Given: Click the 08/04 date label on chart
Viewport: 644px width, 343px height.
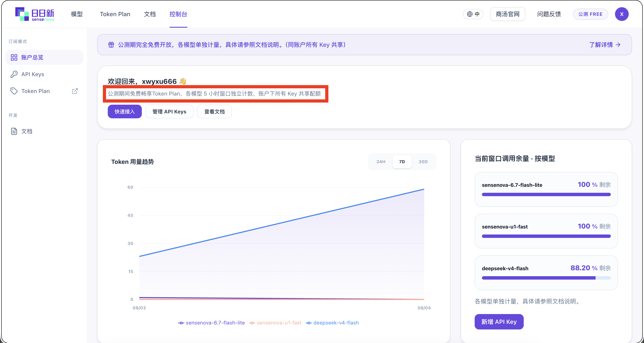Looking at the screenshot, I should (424, 308).
